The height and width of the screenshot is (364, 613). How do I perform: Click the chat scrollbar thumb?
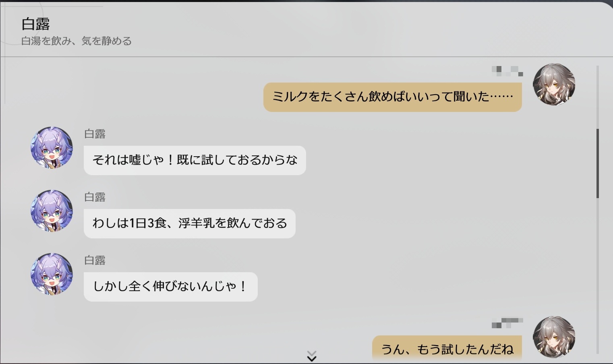(x=598, y=163)
